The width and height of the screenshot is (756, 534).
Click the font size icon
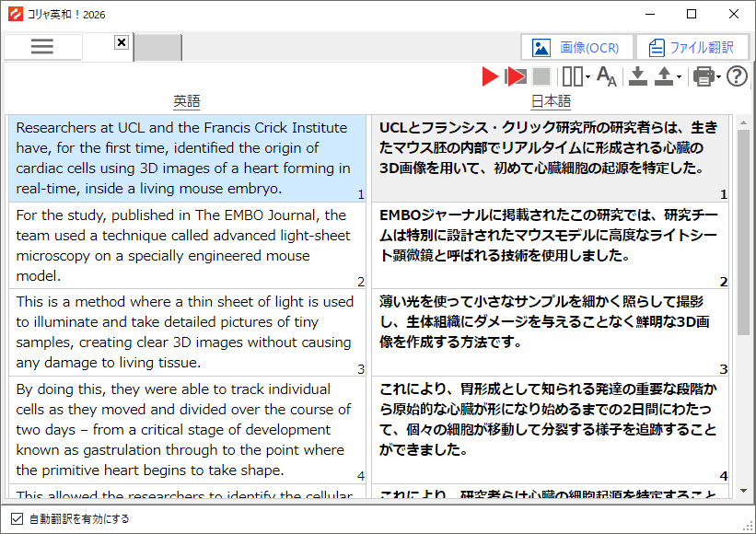point(607,77)
